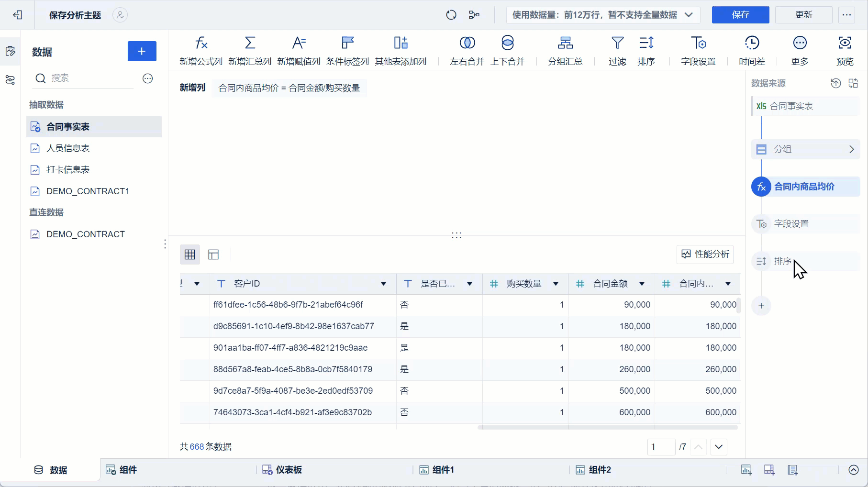Select DEMO_CONTRACT1 in data list

pos(94,191)
